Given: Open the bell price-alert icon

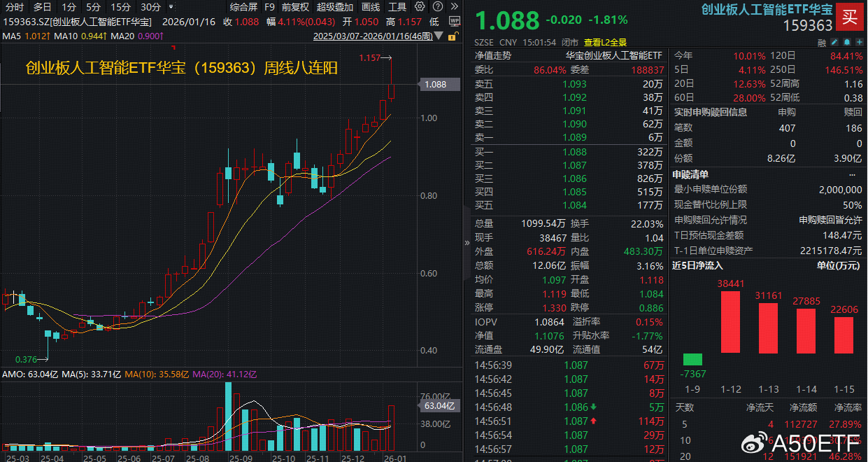Looking at the screenshot, I should point(847,42).
